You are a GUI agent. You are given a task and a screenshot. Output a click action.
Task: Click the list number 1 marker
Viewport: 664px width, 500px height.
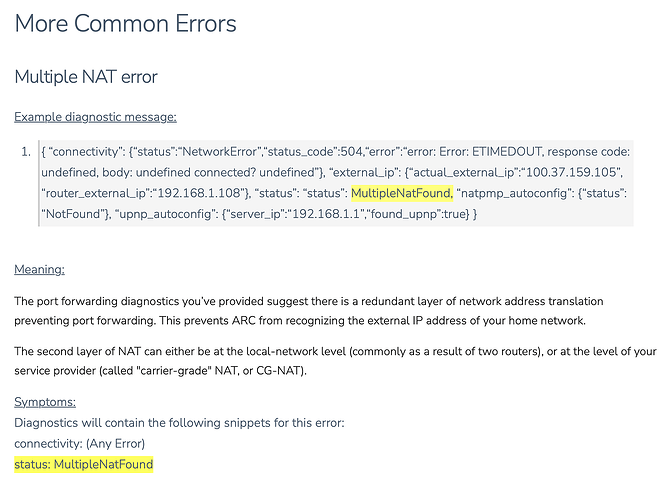26,152
